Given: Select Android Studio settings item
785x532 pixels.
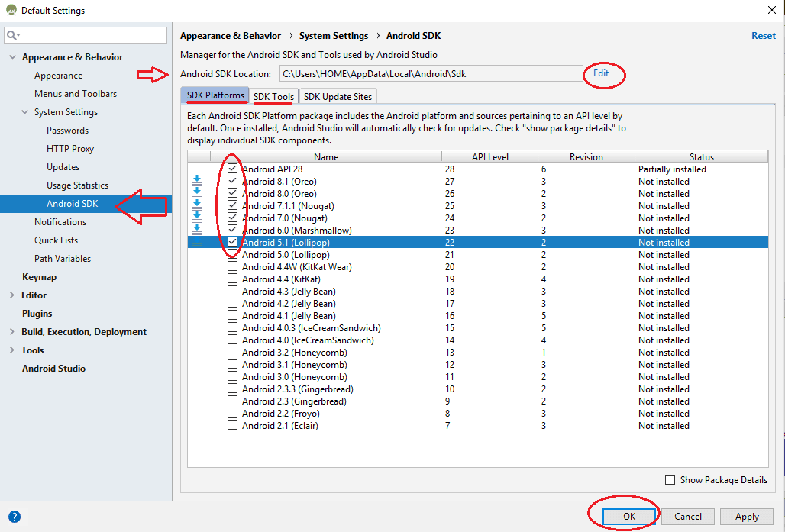Looking at the screenshot, I should pos(53,369).
